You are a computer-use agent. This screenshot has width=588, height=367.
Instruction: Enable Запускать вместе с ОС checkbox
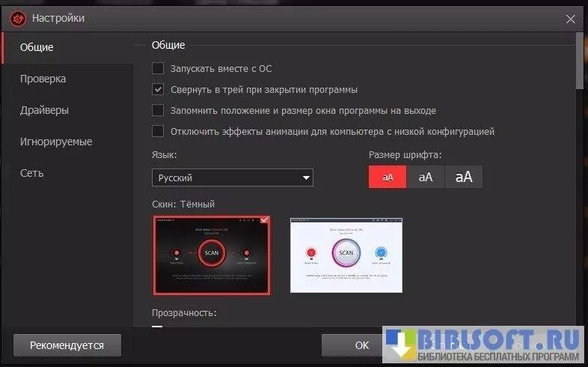pos(158,68)
